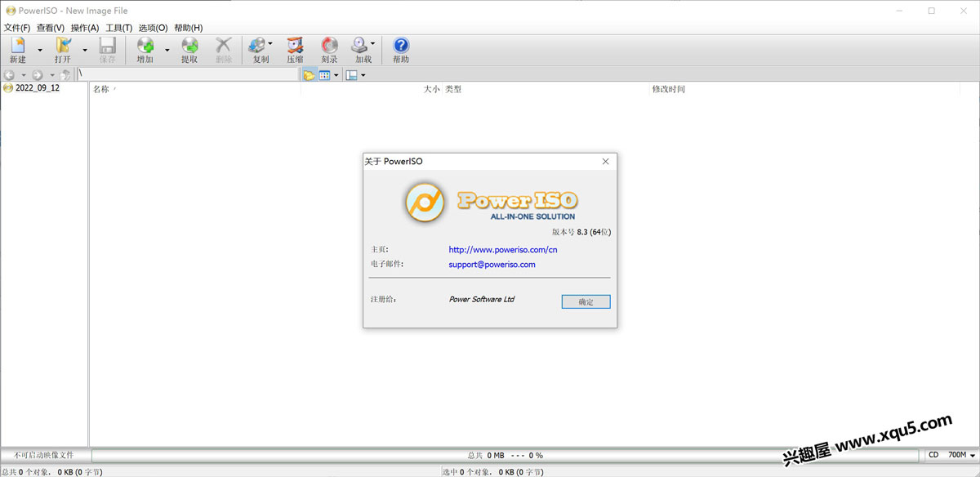Open the 选项(O) menu
The height and width of the screenshot is (477, 980).
click(154, 28)
